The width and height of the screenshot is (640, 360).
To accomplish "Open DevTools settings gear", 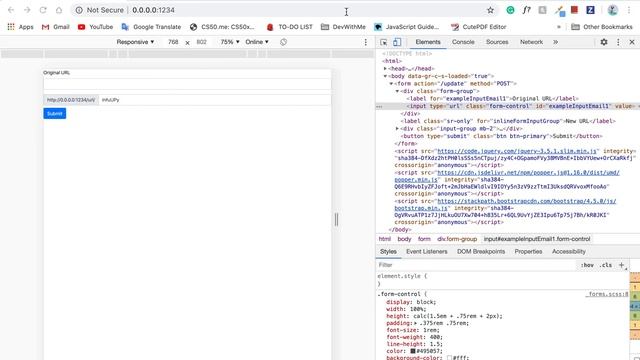I will click(604, 42).
